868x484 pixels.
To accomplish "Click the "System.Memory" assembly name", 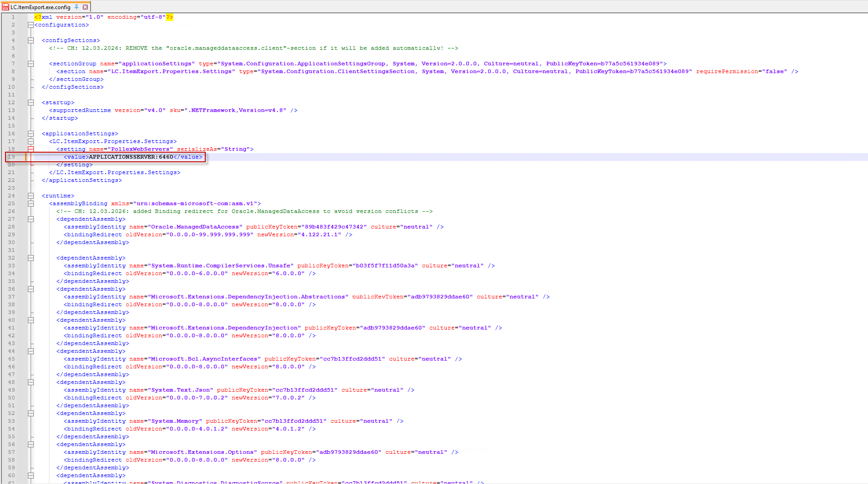I will pyautogui.click(x=175, y=421).
